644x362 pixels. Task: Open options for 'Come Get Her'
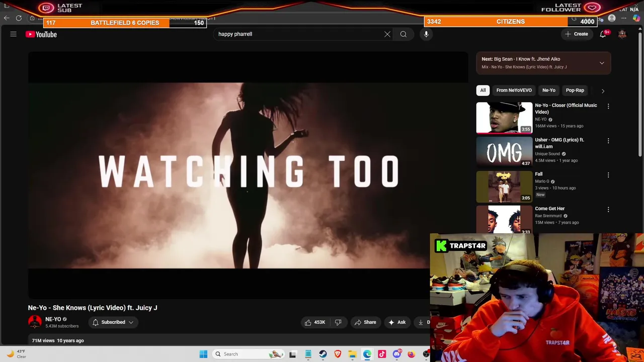coord(608,210)
